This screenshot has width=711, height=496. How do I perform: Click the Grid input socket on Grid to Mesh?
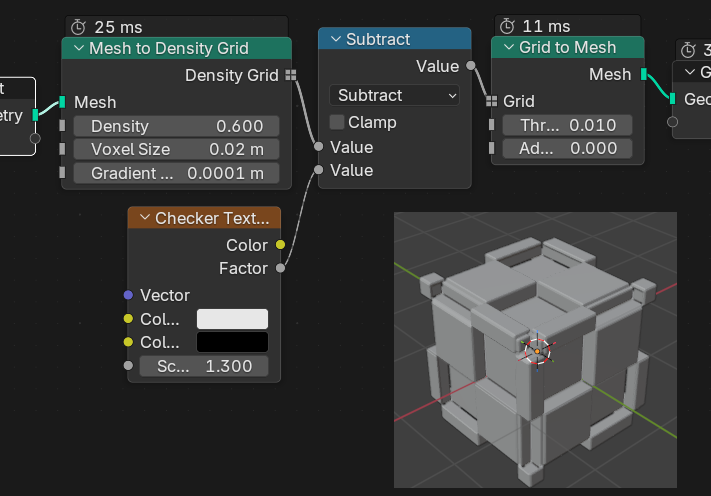pos(491,101)
